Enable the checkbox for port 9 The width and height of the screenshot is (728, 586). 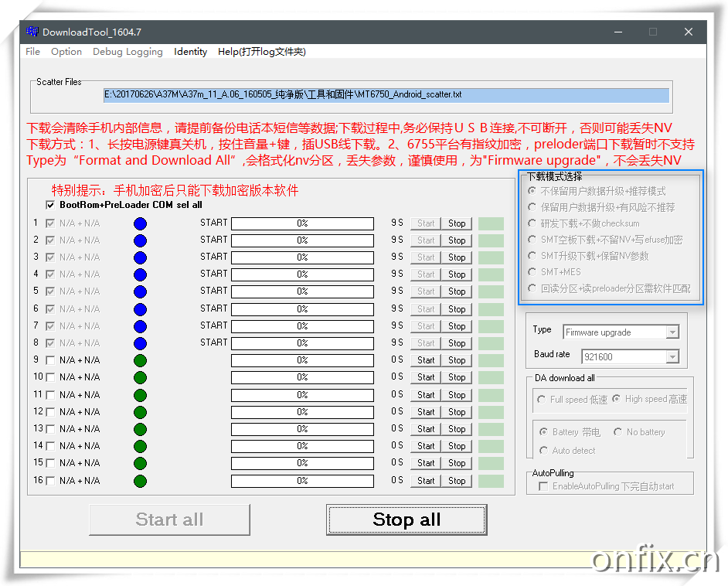[50, 360]
